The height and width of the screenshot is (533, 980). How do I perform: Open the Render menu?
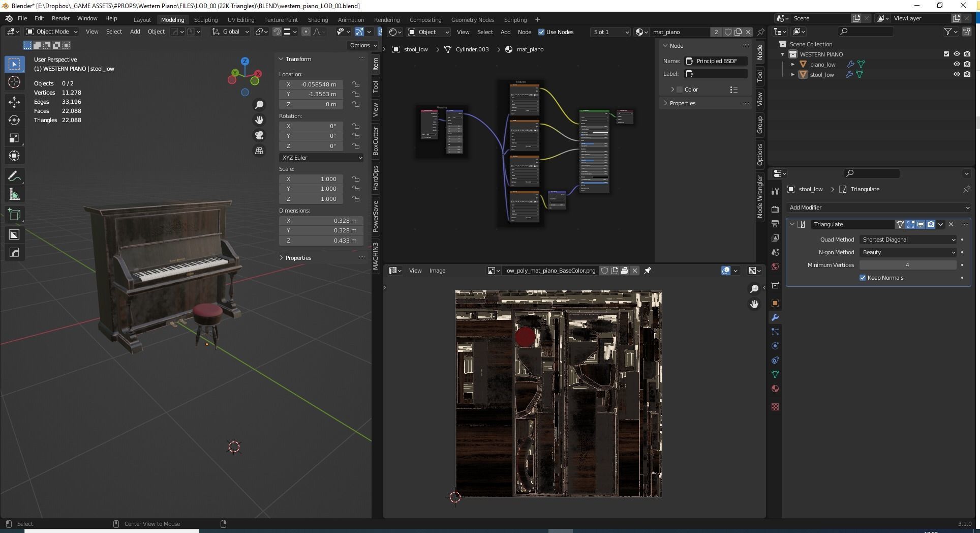click(x=60, y=18)
